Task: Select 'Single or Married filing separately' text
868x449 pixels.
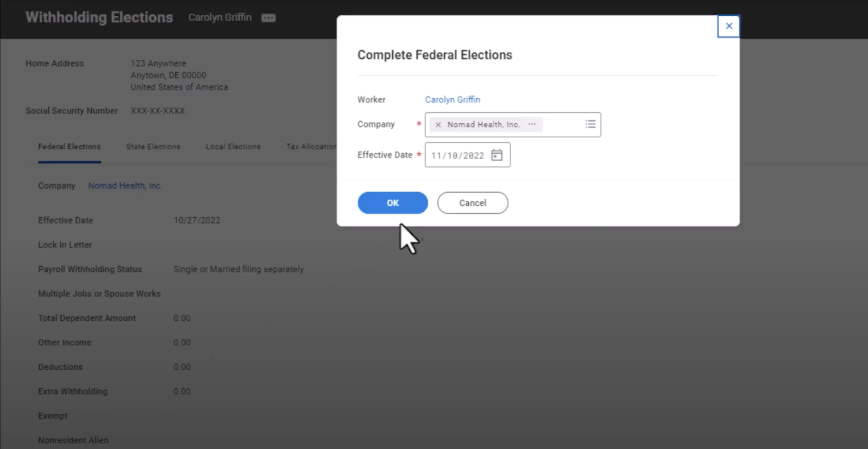Action: pyautogui.click(x=239, y=269)
